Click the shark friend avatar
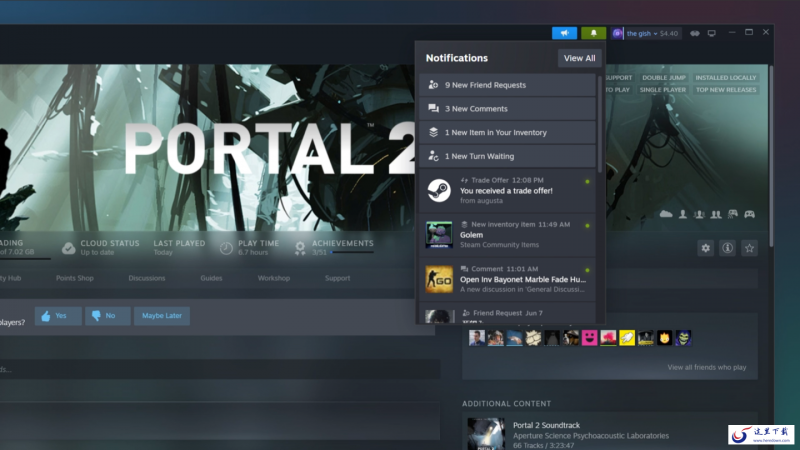This screenshot has height=450, width=800. click(514, 338)
